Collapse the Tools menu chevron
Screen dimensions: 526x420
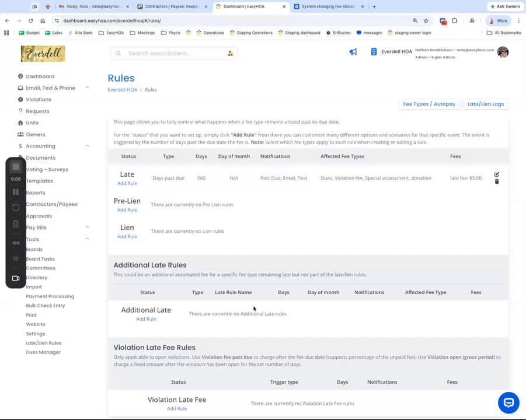[x=87, y=239]
